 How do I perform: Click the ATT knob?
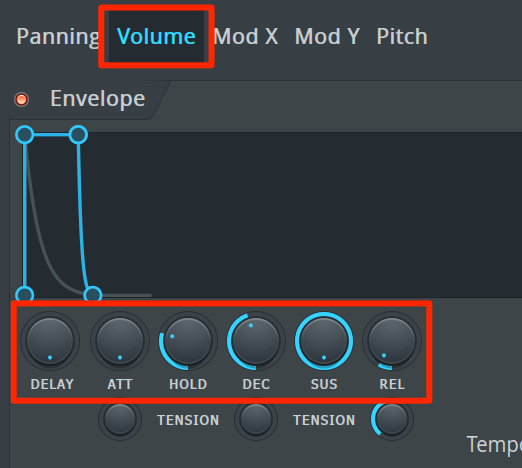(x=120, y=341)
